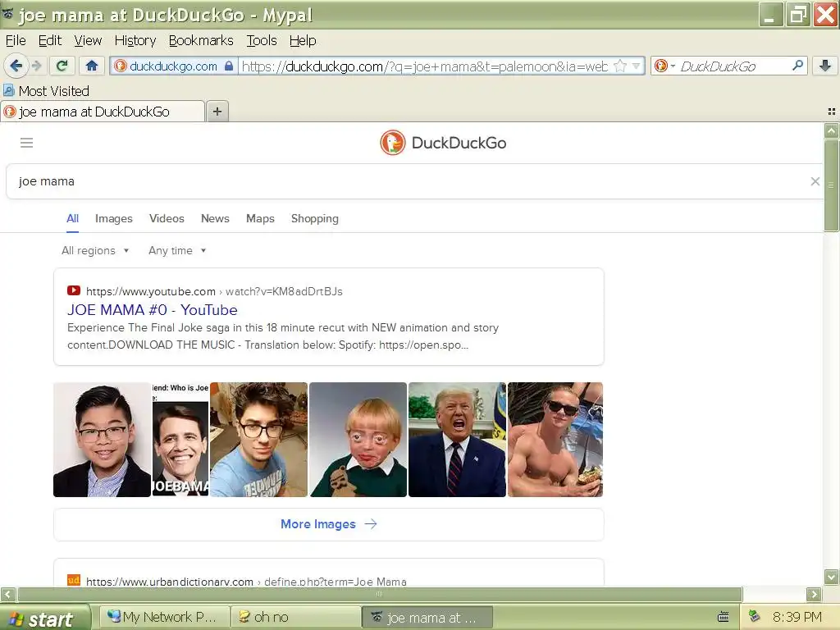
Task: Click the youtube.com result URL
Action: [x=214, y=291]
